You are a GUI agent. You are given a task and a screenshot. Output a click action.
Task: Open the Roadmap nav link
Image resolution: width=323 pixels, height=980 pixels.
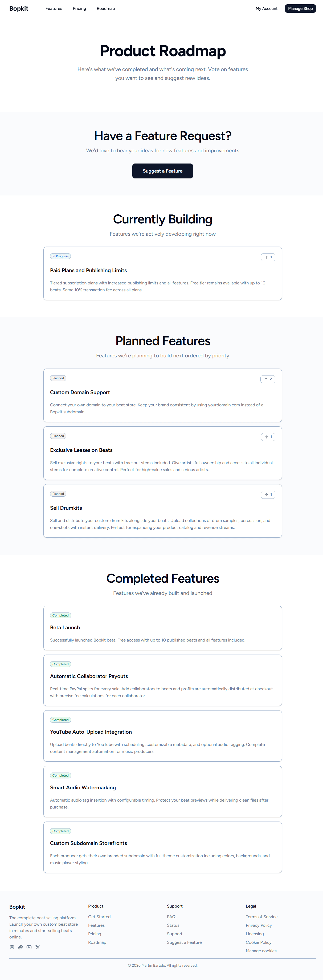105,8
